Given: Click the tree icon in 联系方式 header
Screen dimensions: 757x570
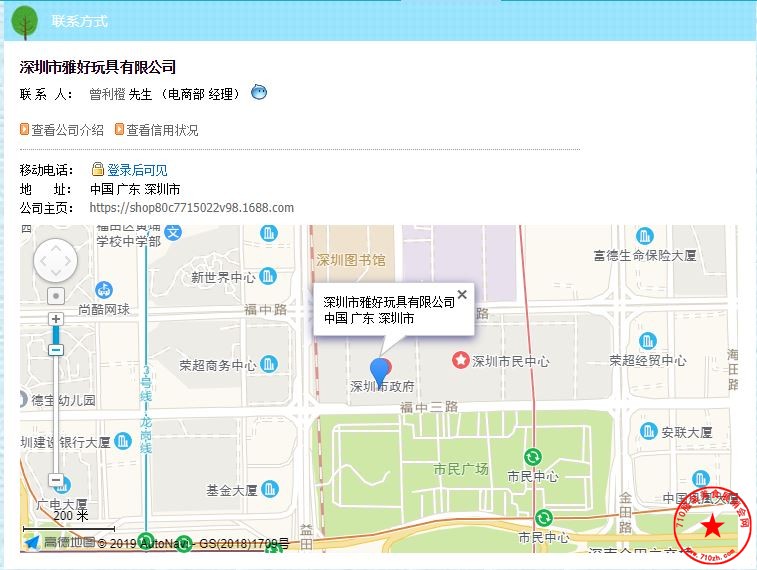Looking at the screenshot, I should (25, 22).
